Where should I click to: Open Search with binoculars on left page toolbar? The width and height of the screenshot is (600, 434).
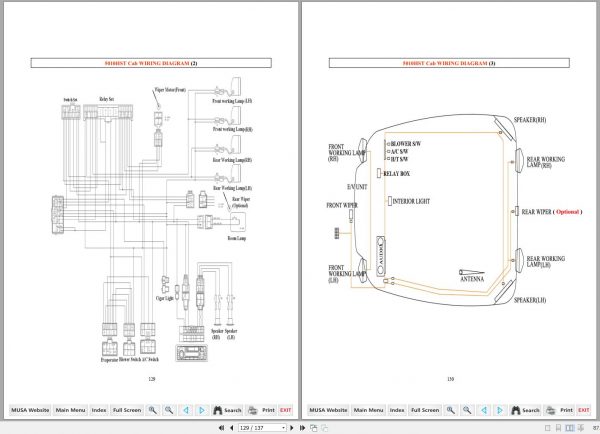click(x=227, y=410)
